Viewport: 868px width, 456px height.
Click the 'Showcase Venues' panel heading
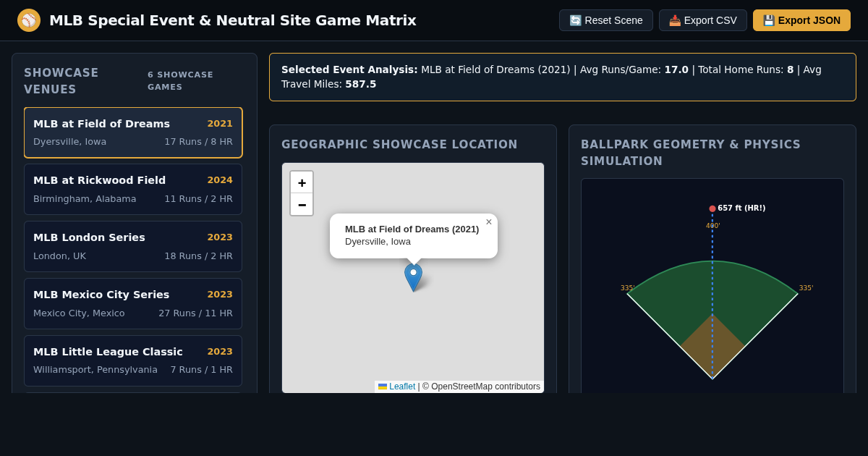tap(61, 81)
